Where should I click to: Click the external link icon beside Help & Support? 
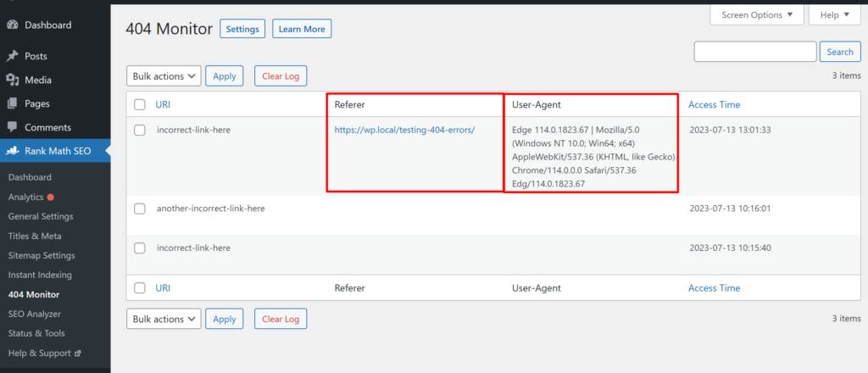[x=77, y=353]
